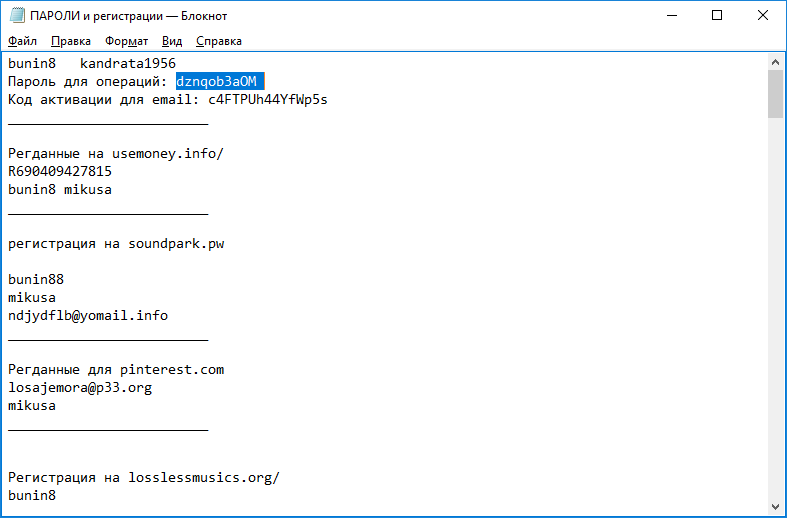Click the text 'Код активации для email:'
This screenshot has width=787, height=518.
104,100
